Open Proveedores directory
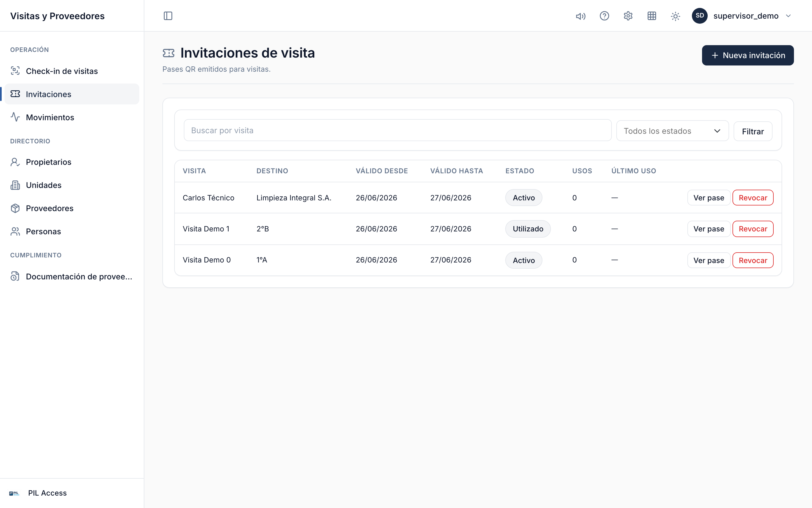This screenshot has height=508, width=812. coord(72,208)
